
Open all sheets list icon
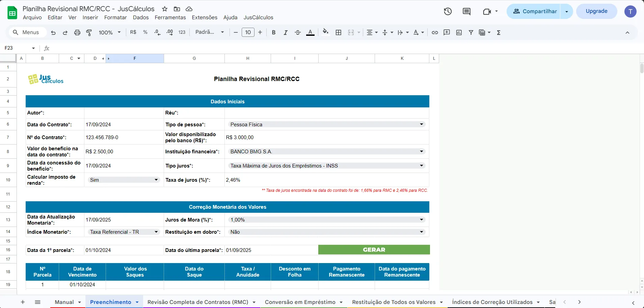[37, 302]
